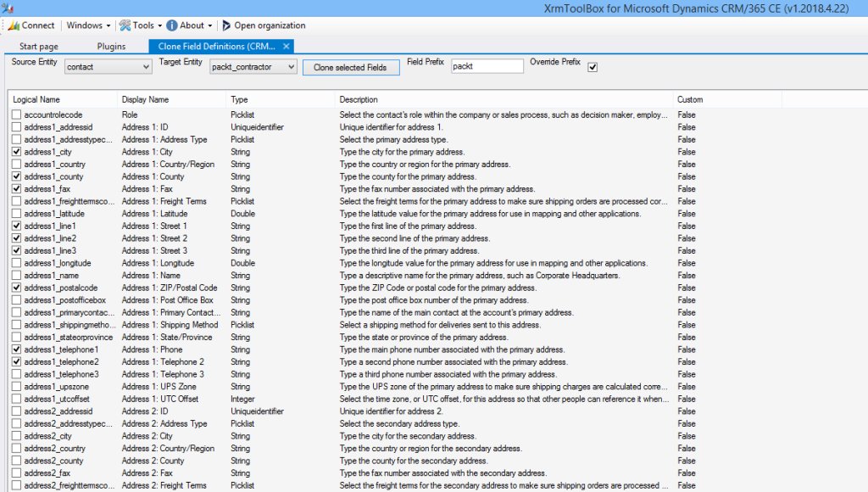This screenshot has width=868, height=492.
Task: Open the Tools dropdown menu
Action: point(141,25)
